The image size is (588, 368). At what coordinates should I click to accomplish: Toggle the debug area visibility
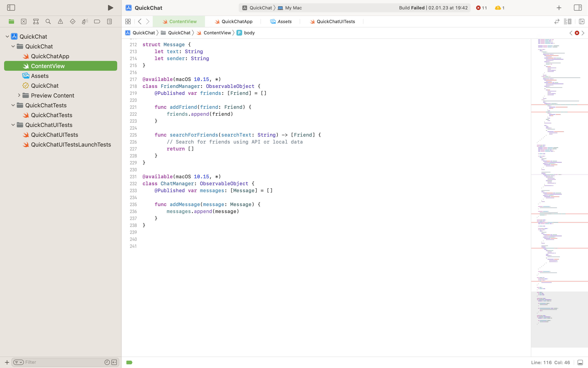[x=580, y=363]
